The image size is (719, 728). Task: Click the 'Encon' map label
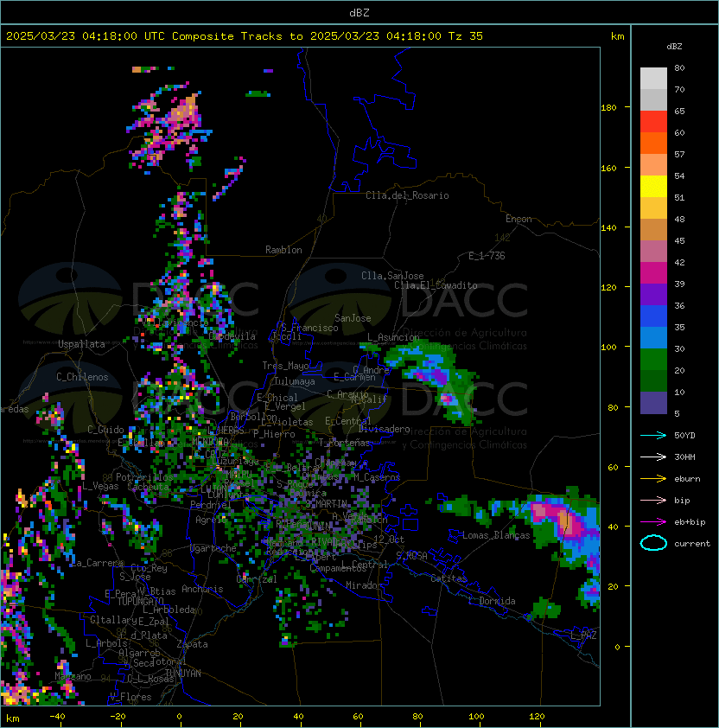(x=519, y=219)
